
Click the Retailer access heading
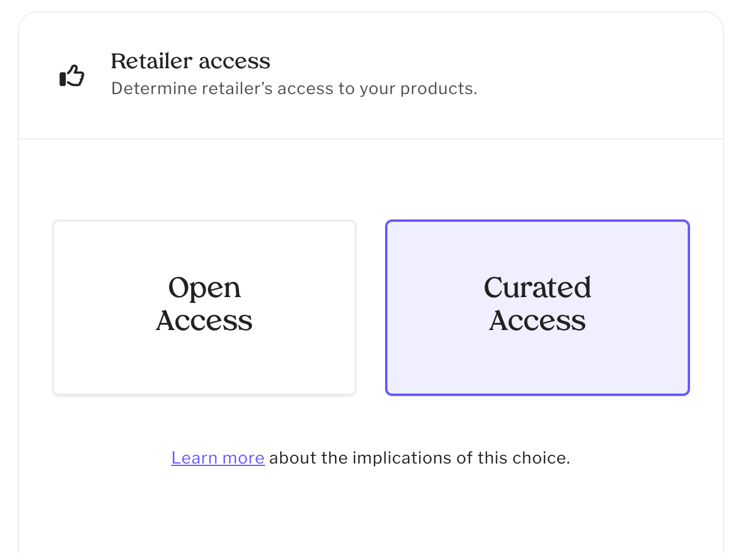point(190,61)
